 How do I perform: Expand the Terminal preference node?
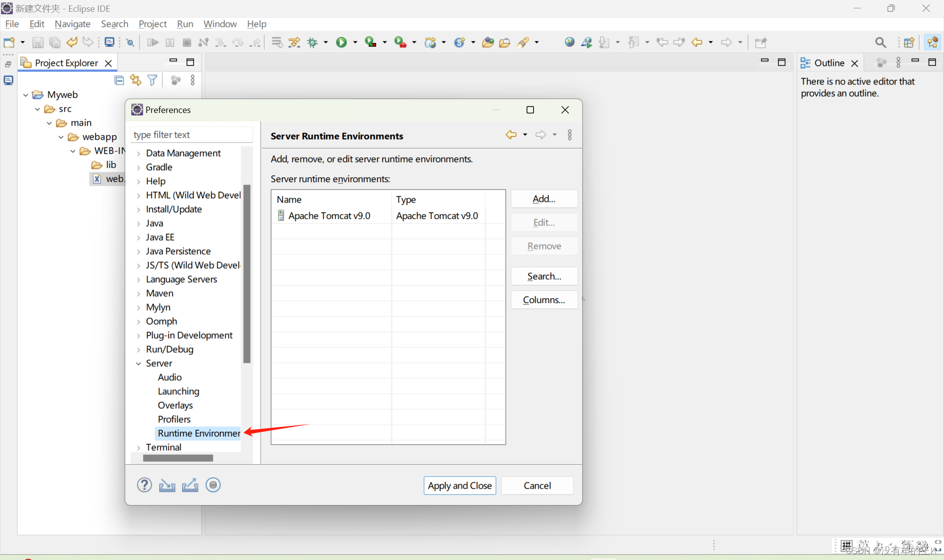click(x=139, y=448)
